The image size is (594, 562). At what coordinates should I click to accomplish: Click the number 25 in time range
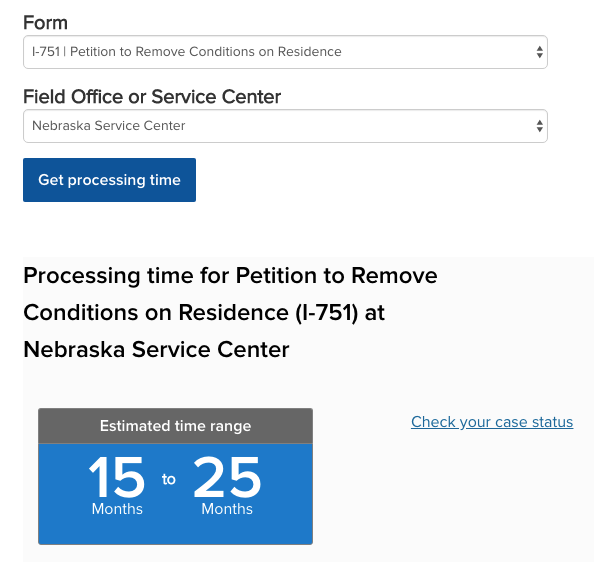pos(227,477)
